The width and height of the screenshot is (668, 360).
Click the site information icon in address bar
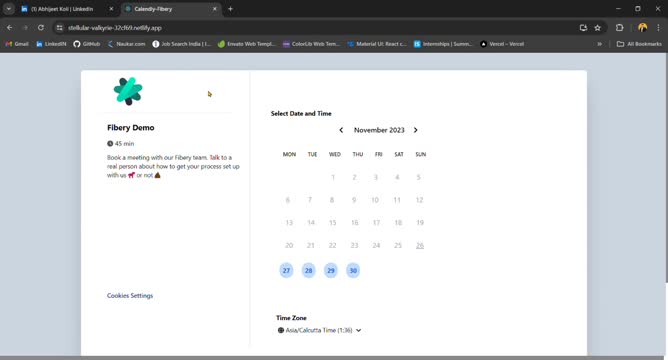[x=60, y=28]
